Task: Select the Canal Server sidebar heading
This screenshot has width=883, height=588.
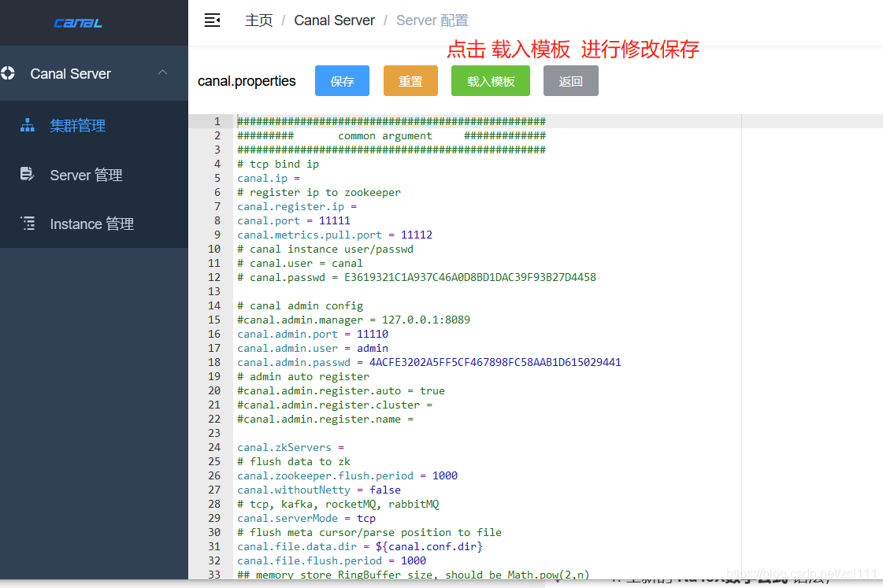Action: click(x=70, y=74)
